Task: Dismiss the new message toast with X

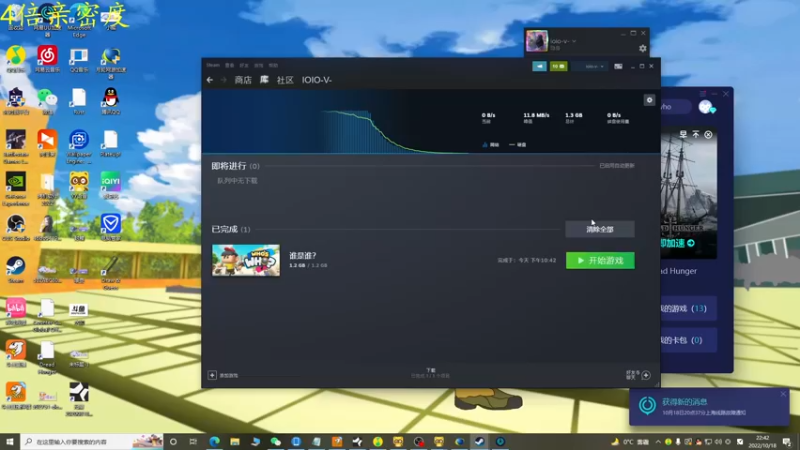Action: 783,394
